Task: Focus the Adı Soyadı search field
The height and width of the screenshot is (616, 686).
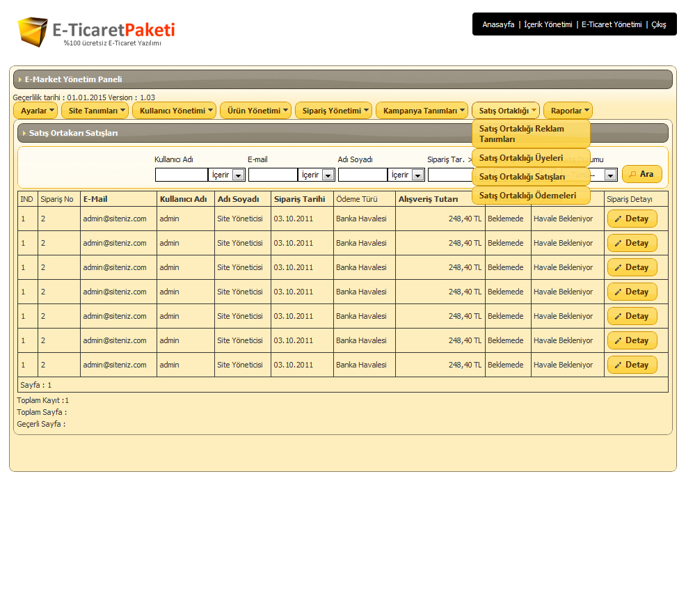Action: tap(362, 175)
